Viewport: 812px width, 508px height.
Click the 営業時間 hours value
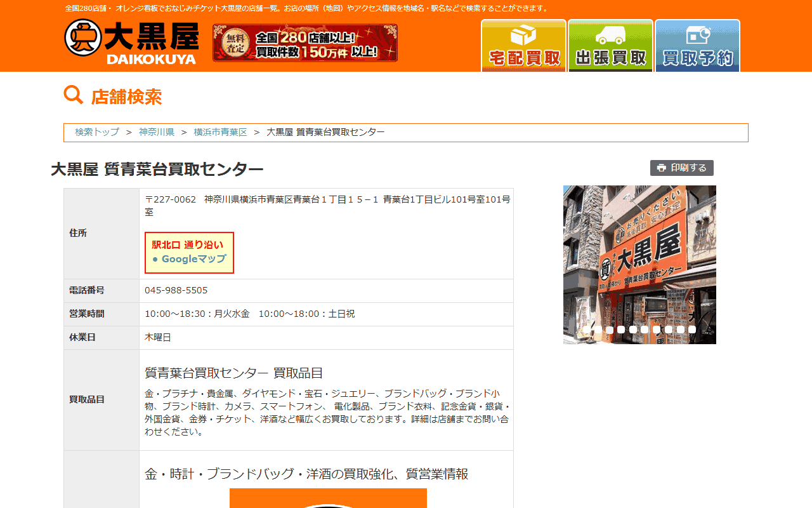point(250,314)
